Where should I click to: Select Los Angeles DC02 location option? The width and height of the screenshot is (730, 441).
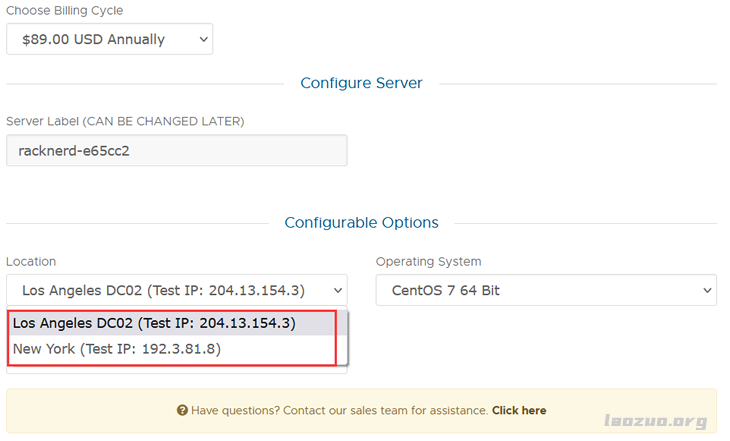[154, 323]
